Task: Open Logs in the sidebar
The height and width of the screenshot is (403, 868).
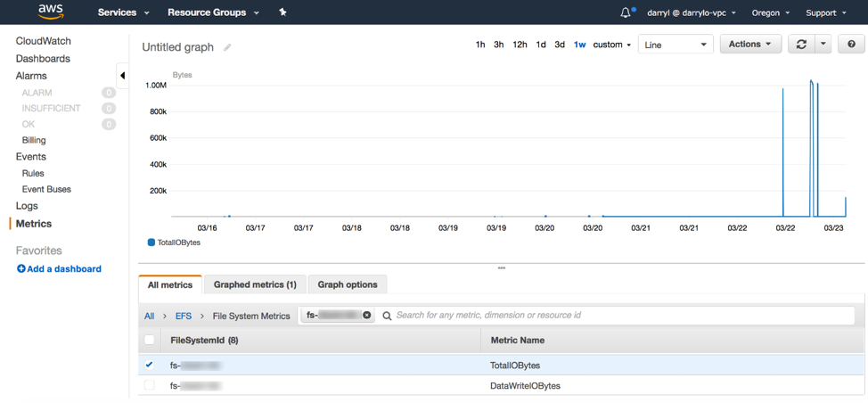Action: (x=27, y=206)
